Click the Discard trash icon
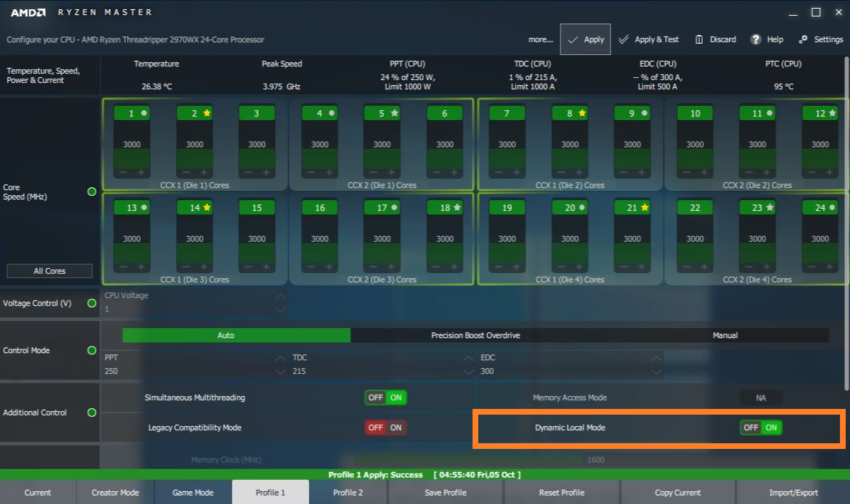 pyautogui.click(x=699, y=39)
